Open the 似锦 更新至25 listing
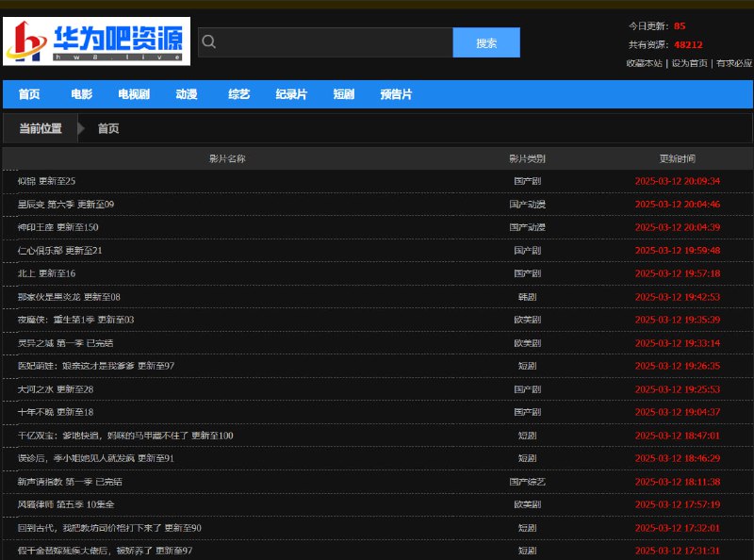 click(48, 181)
